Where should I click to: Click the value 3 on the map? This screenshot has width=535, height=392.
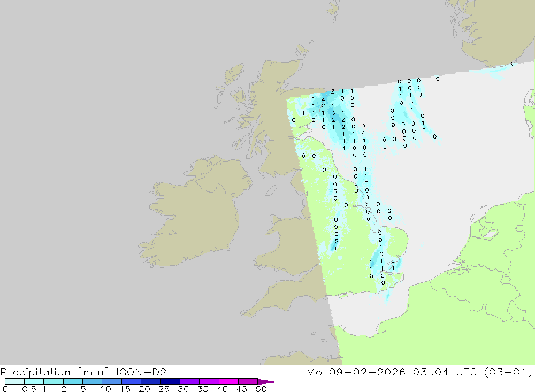coord(333,113)
